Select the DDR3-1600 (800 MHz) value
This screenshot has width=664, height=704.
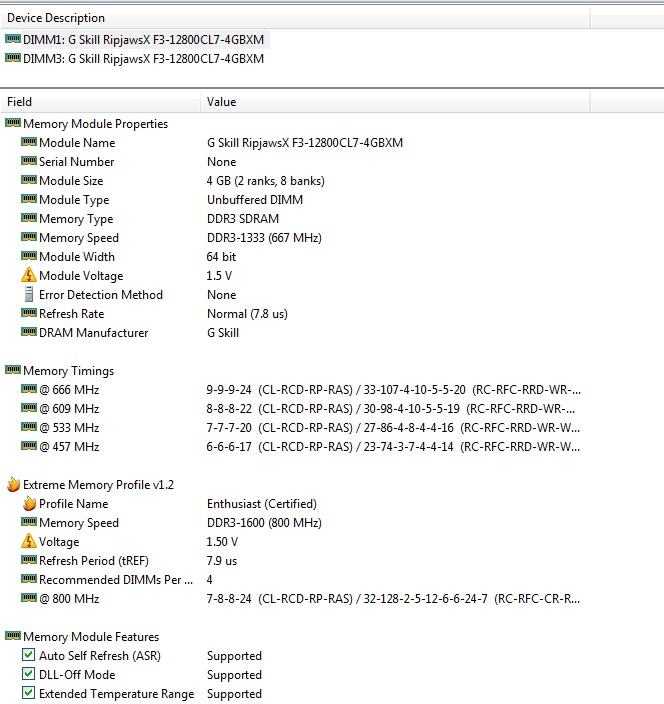coord(264,523)
